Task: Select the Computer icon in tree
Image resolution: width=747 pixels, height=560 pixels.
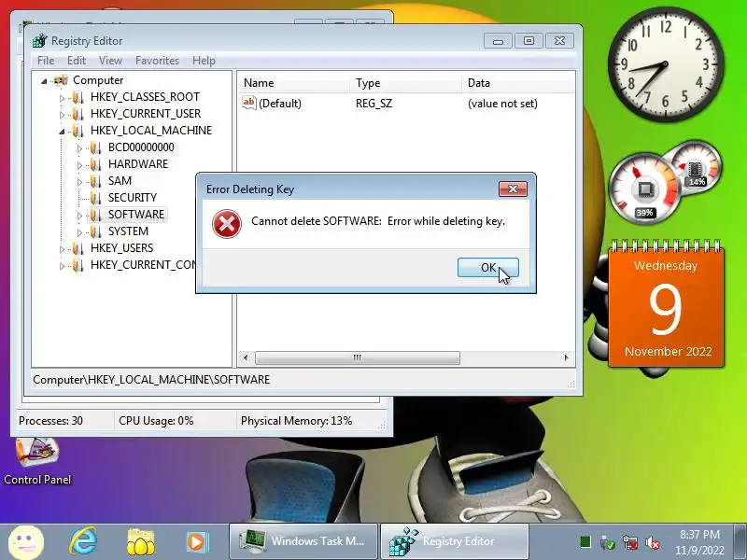Action: [61, 80]
